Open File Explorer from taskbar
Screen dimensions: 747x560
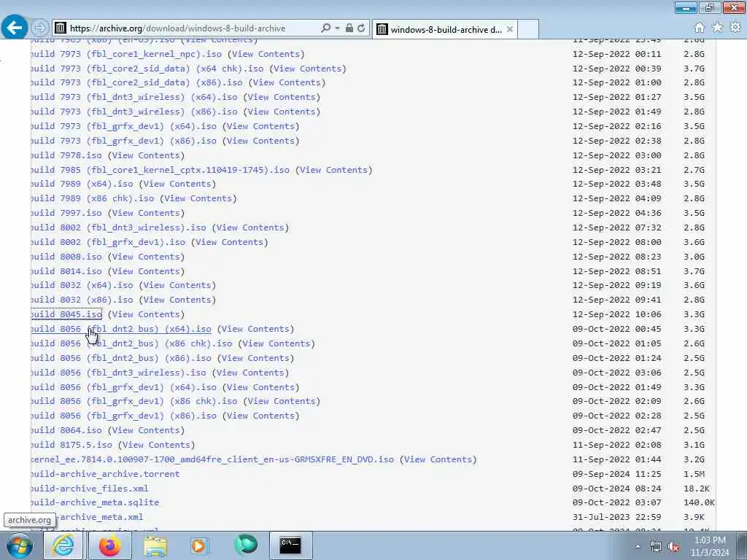pyautogui.click(x=155, y=545)
